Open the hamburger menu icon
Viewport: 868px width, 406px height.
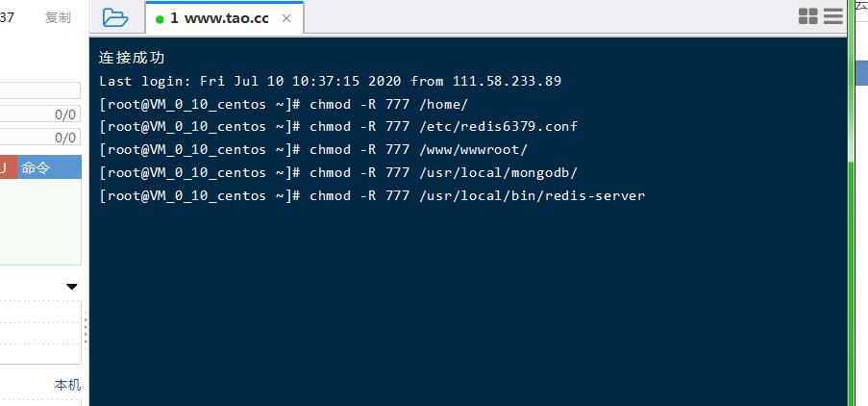[832, 16]
